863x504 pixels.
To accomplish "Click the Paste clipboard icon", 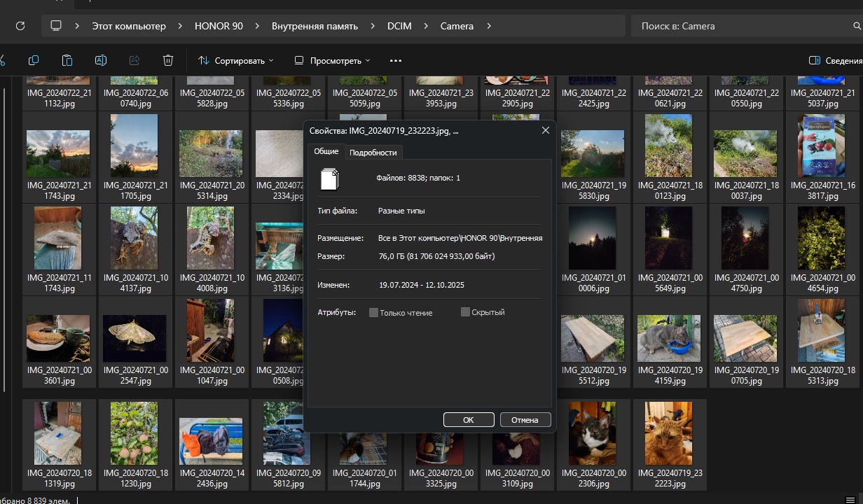I will pos(67,60).
